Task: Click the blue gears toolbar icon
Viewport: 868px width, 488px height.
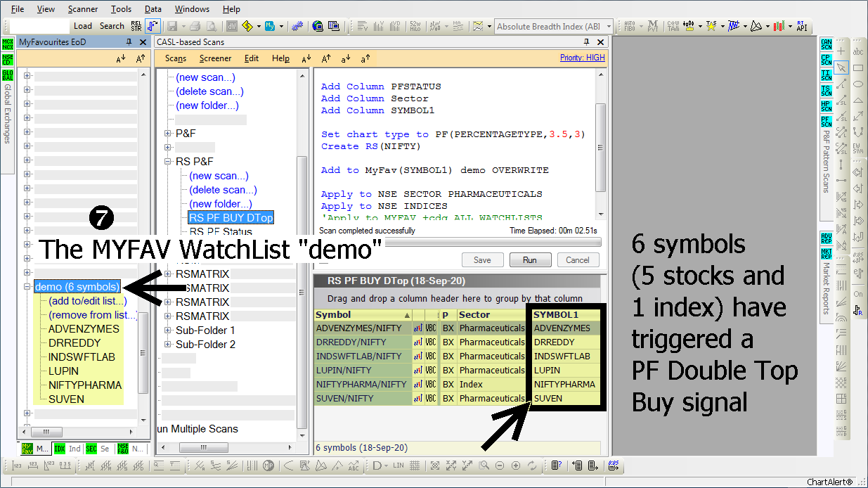Action: tap(297, 26)
